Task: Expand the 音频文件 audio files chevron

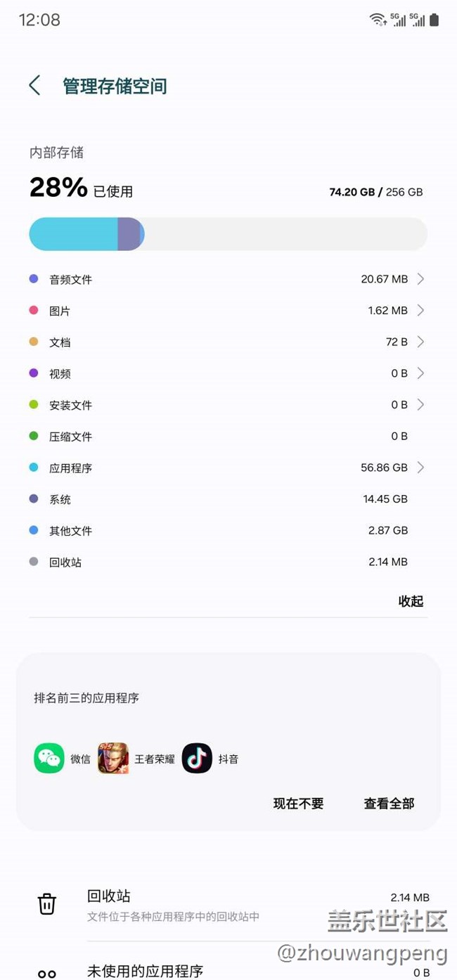Action: [x=420, y=279]
